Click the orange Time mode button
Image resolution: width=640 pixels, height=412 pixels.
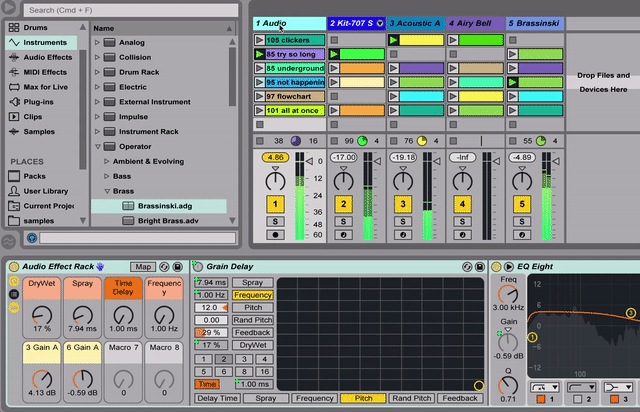coord(207,384)
